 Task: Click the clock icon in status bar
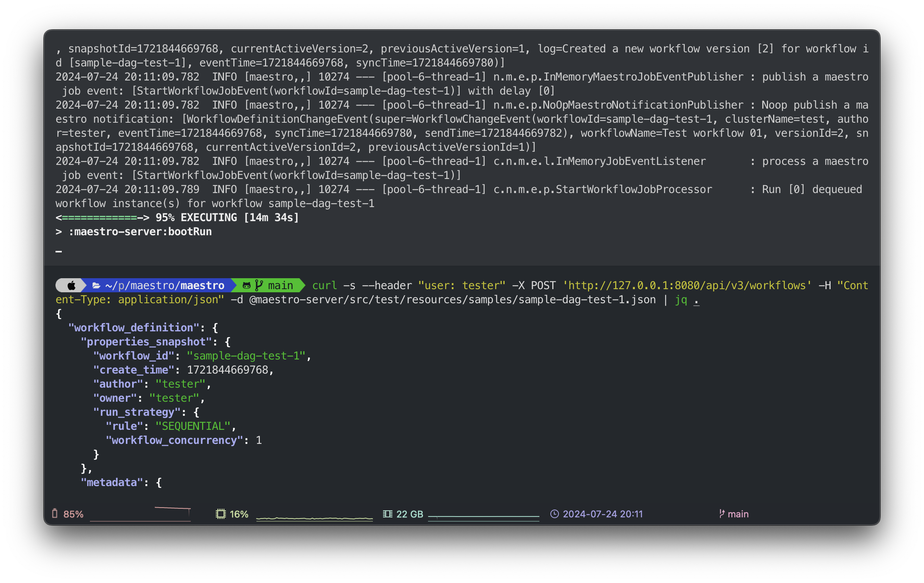click(554, 514)
